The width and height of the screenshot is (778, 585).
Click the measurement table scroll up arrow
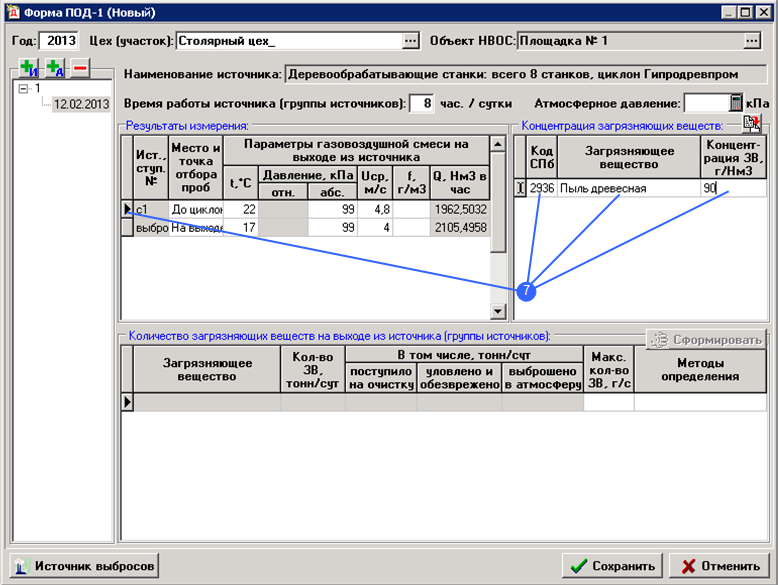coord(498,144)
